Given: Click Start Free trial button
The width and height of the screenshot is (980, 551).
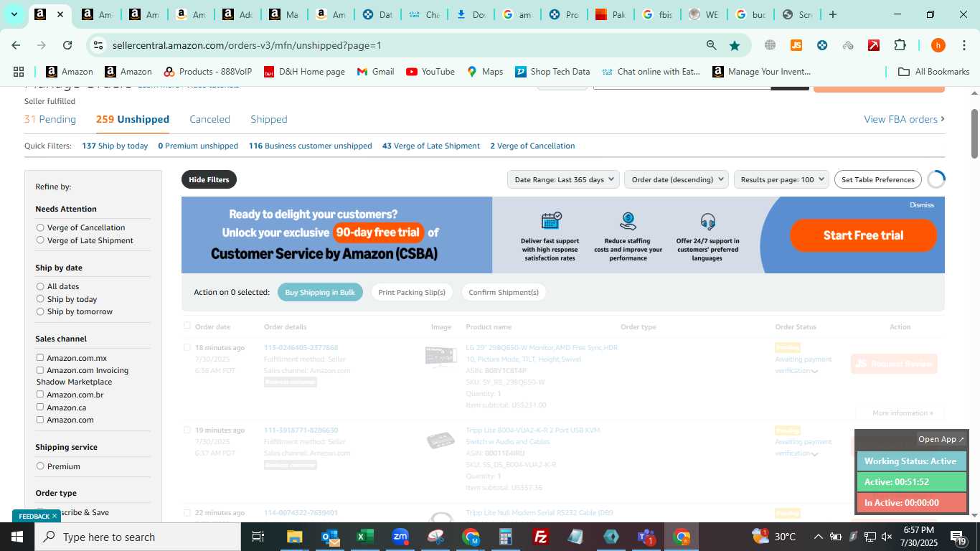Looking at the screenshot, I should [x=863, y=235].
